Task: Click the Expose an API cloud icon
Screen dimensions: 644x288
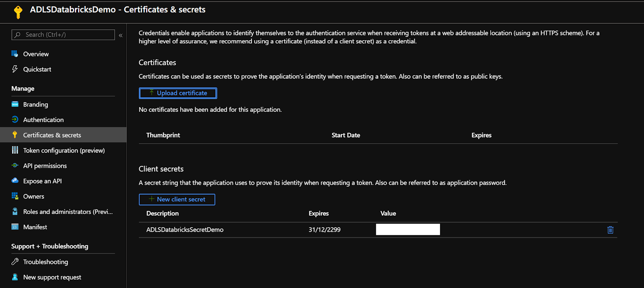Action: click(15, 181)
